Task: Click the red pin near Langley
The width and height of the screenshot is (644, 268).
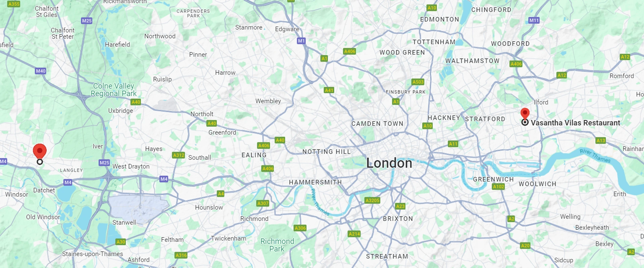Action: click(40, 151)
